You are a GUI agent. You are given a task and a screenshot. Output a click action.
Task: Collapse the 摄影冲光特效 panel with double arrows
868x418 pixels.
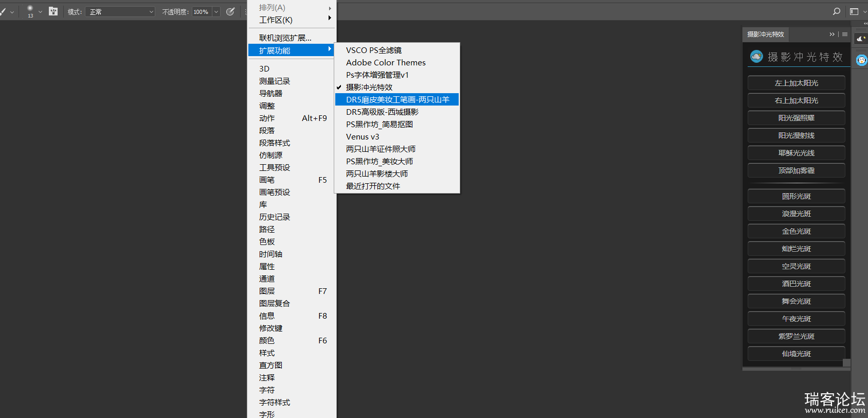pos(832,34)
